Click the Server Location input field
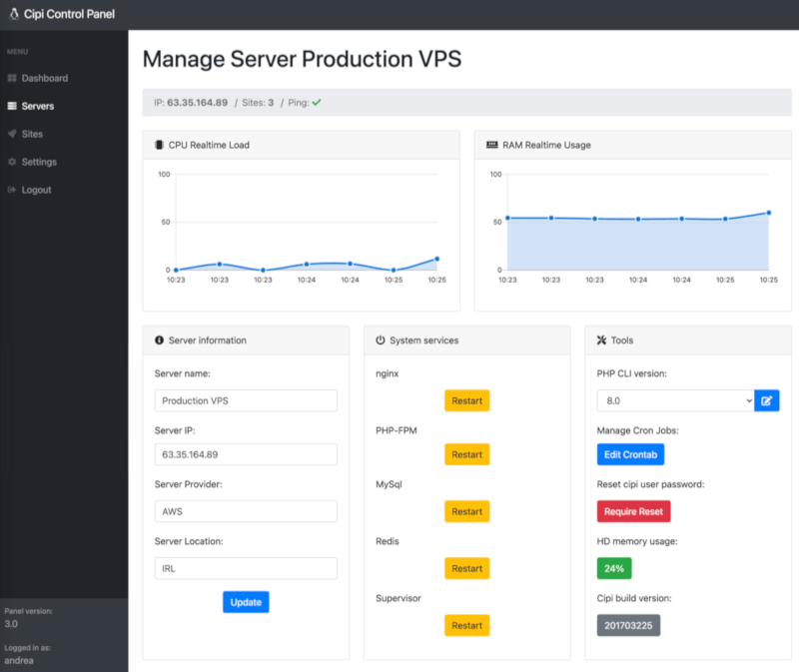Screen dimensions: 799x672 coord(246,568)
